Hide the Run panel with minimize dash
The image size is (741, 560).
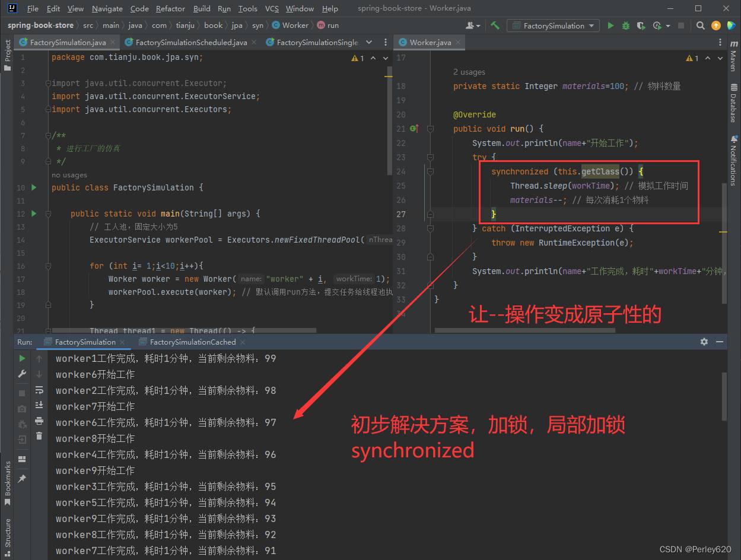(x=720, y=342)
